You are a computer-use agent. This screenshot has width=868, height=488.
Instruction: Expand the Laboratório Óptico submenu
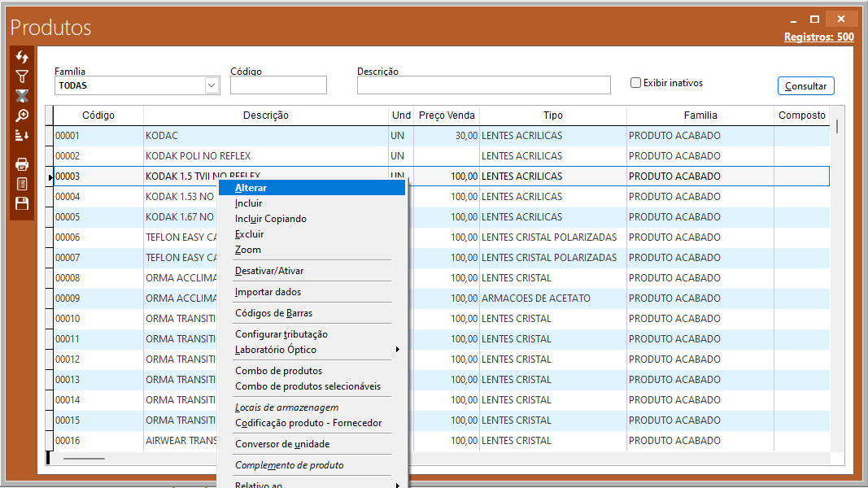pyautogui.click(x=398, y=350)
